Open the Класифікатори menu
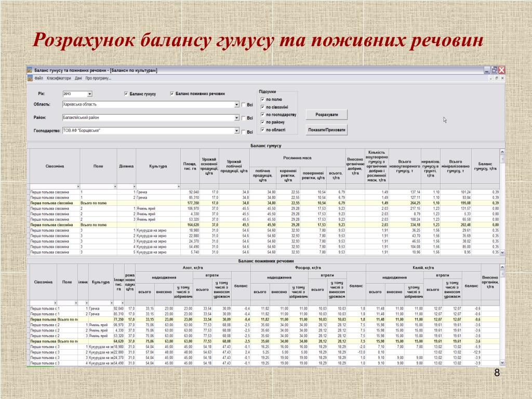The width and height of the screenshot is (532, 399). point(59,78)
